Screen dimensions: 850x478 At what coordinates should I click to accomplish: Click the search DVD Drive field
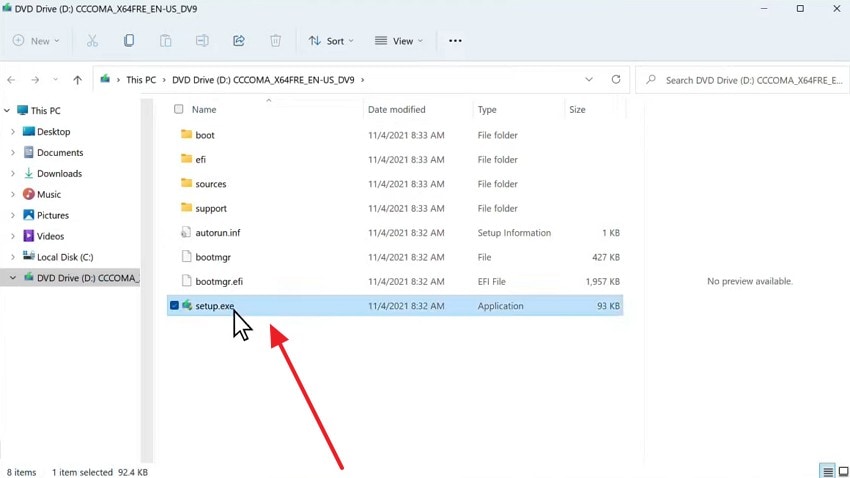click(742, 80)
